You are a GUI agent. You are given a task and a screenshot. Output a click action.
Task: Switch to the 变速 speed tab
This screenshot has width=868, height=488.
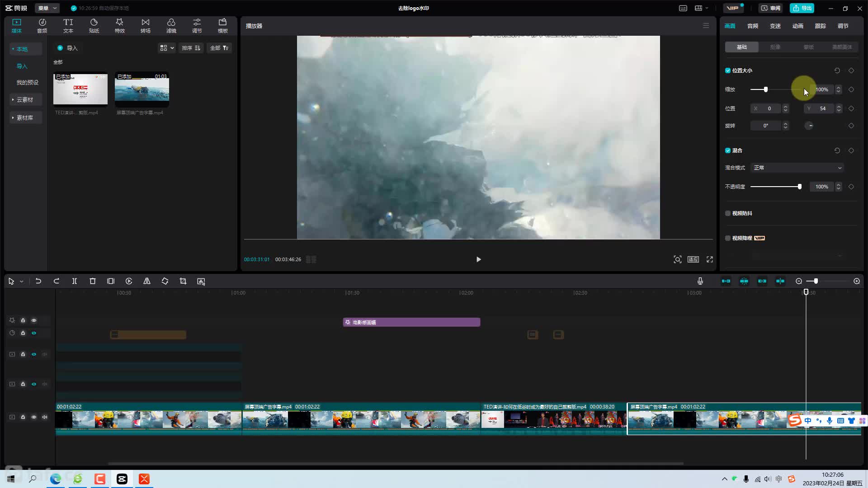775,26
